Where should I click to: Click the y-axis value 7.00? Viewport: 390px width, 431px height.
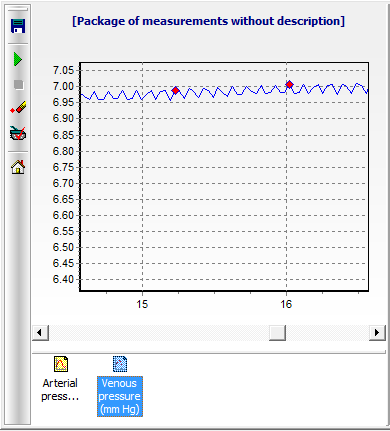pyautogui.click(x=63, y=86)
